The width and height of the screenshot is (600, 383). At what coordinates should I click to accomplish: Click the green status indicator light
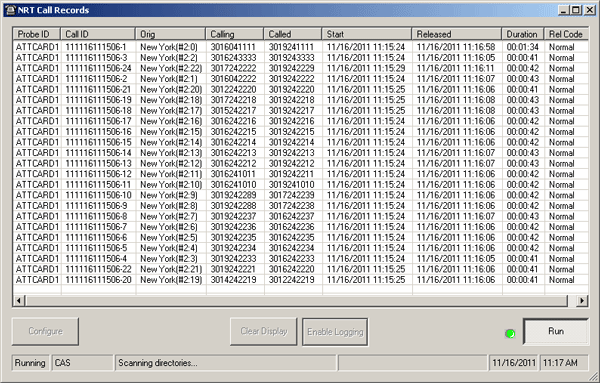click(510, 334)
